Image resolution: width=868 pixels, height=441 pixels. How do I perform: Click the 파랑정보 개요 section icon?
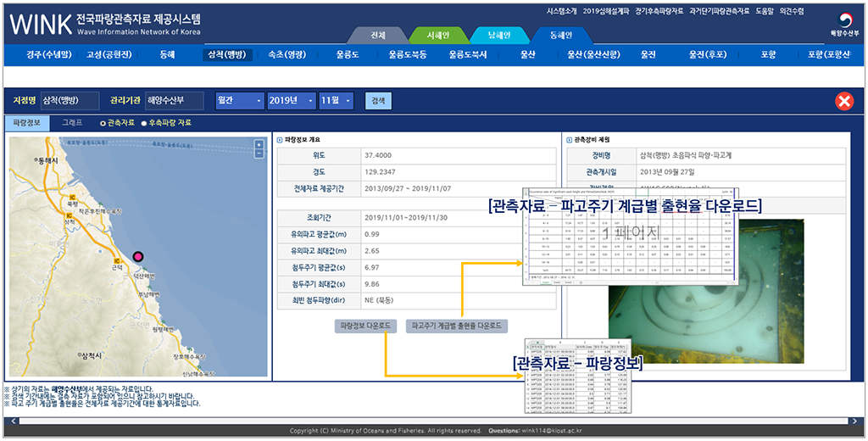(280, 140)
